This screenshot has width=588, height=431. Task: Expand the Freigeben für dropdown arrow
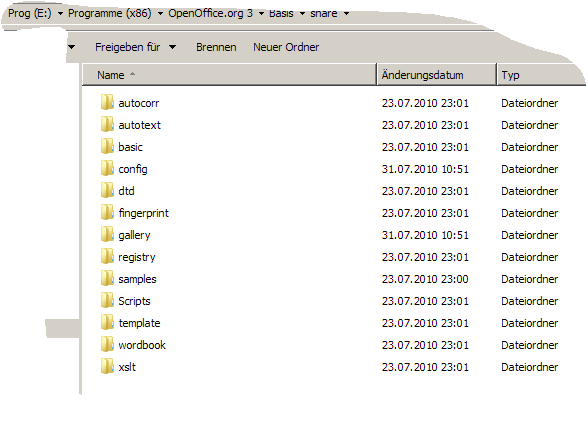point(172,47)
